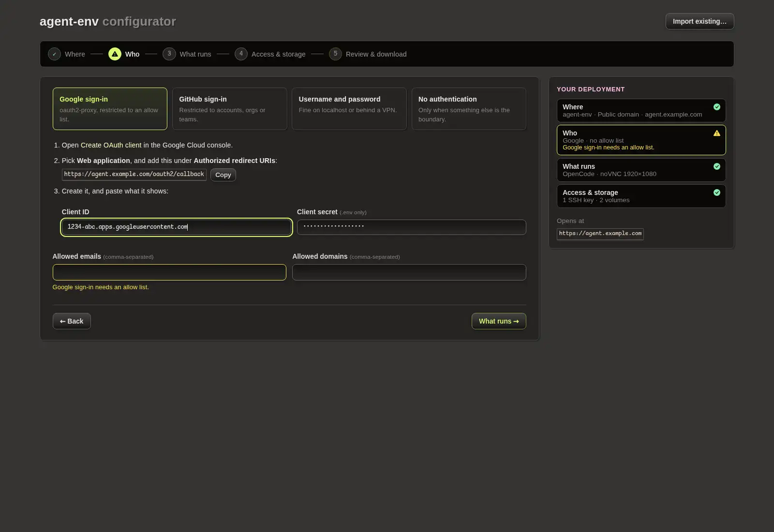
Task: Choose the No authentication option
Action: point(469,109)
